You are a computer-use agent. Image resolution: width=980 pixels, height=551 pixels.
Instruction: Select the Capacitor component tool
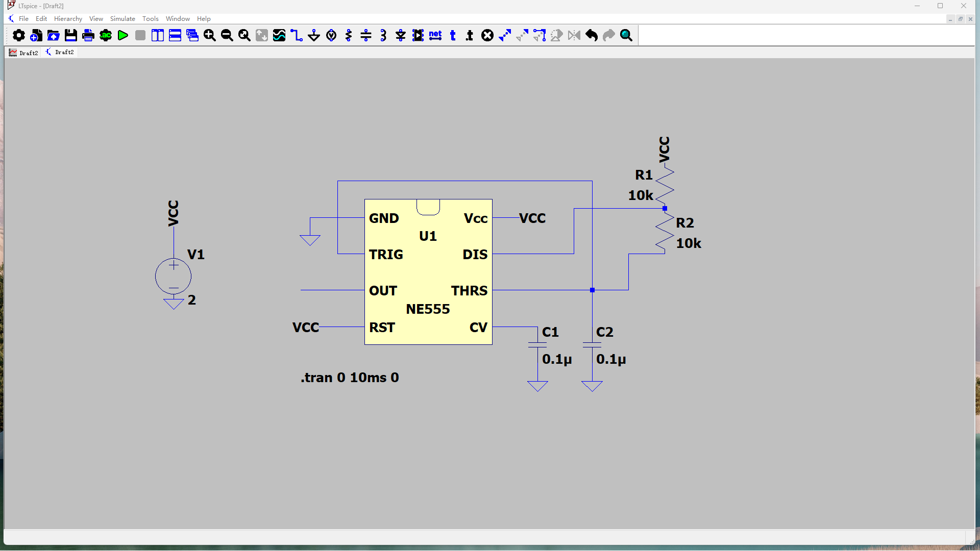click(x=366, y=35)
